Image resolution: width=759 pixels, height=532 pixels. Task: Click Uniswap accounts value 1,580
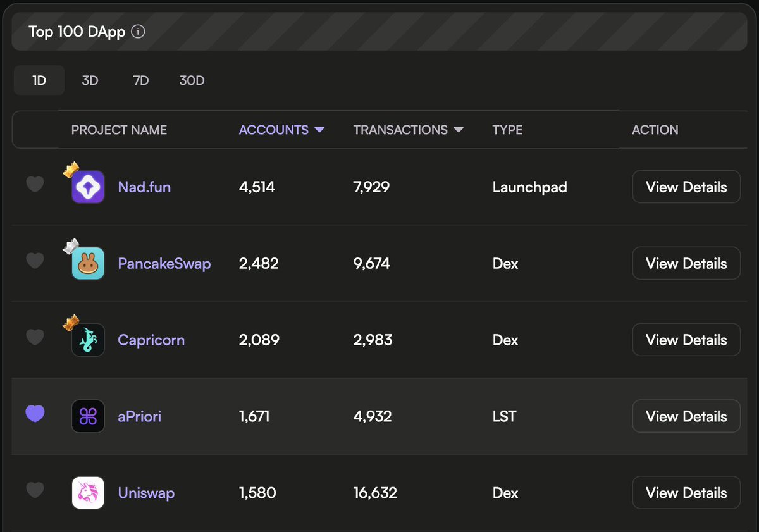tap(257, 493)
